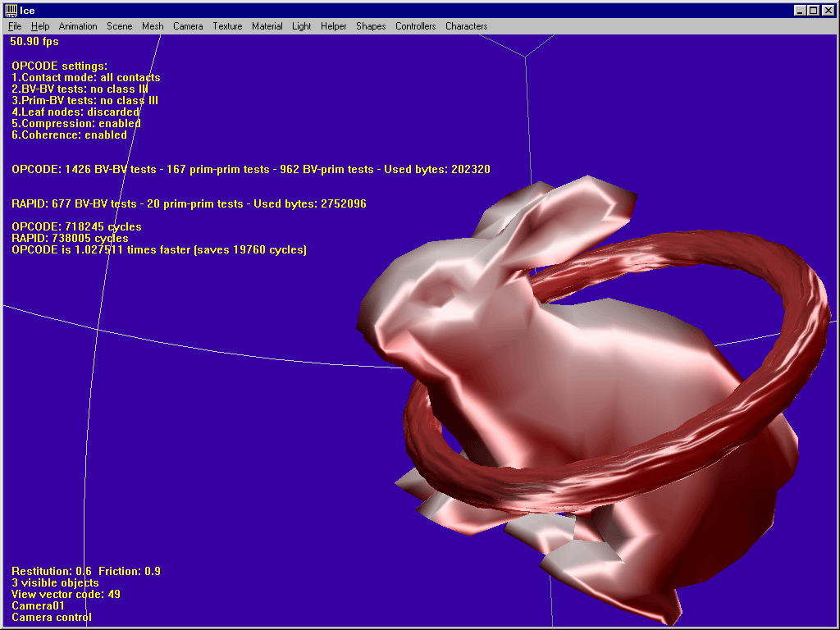Click '6.Coherence: enabled' line
The height and width of the screenshot is (630, 840).
click(x=69, y=135)
